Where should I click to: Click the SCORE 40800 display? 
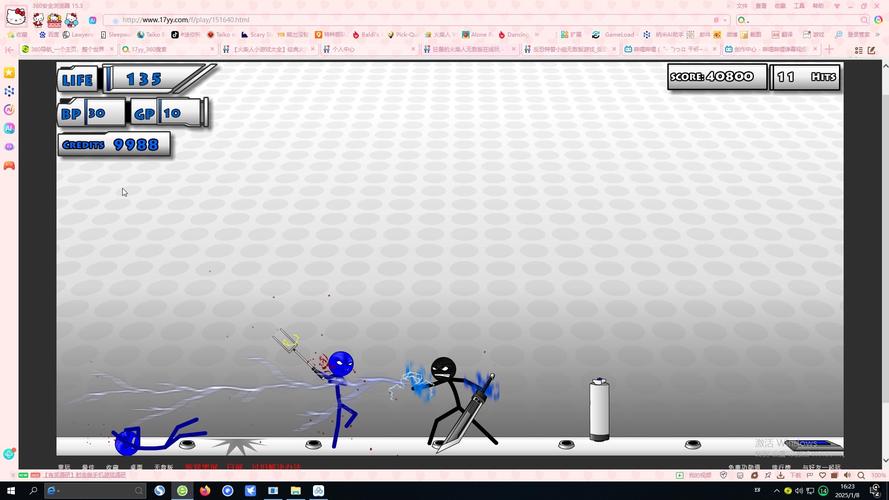tap(717, 77)
